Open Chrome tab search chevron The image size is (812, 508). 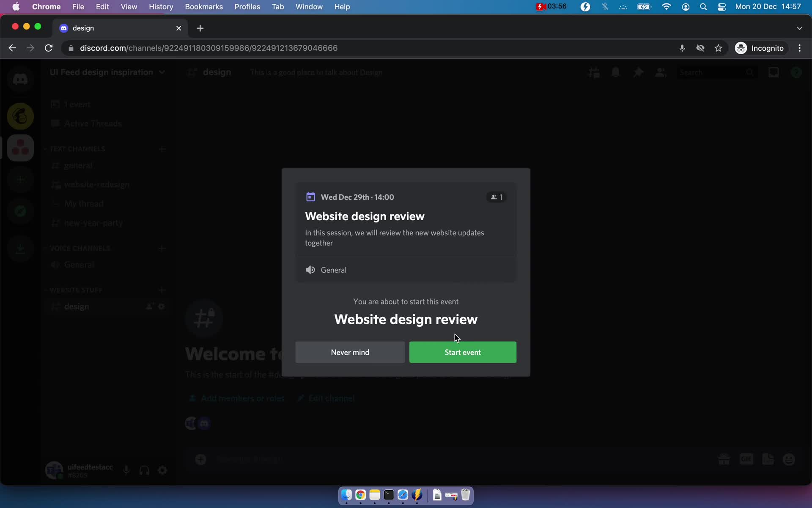(799, 28)
